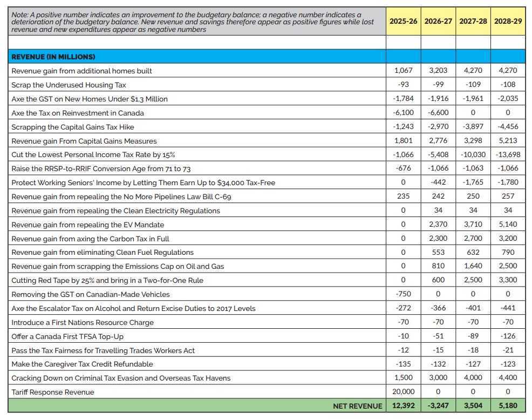
Task: Select the -6,100 Reinvestment tax value
Action: 403,112
